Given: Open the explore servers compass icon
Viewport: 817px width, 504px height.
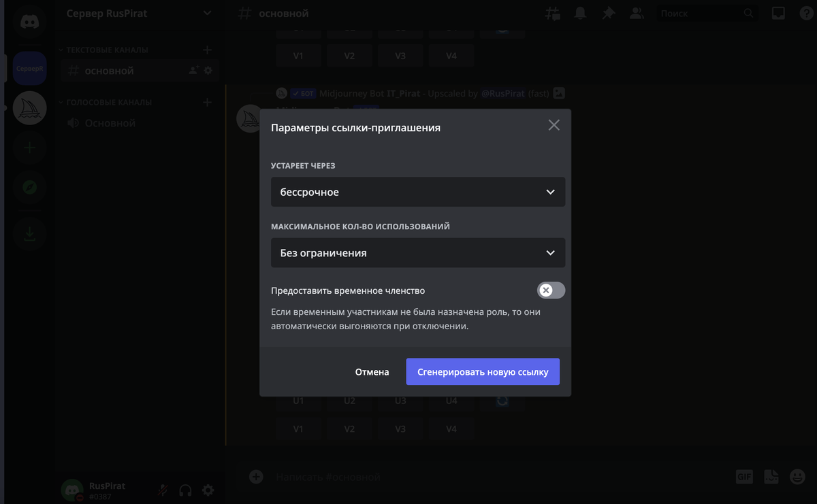Looking at the screenshot, I should 29,188.
